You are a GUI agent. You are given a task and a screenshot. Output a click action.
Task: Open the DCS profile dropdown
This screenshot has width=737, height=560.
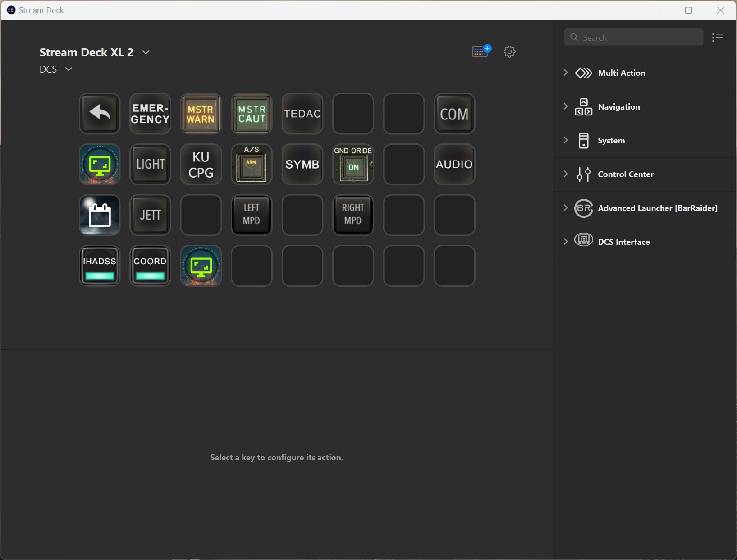[69, 69]
